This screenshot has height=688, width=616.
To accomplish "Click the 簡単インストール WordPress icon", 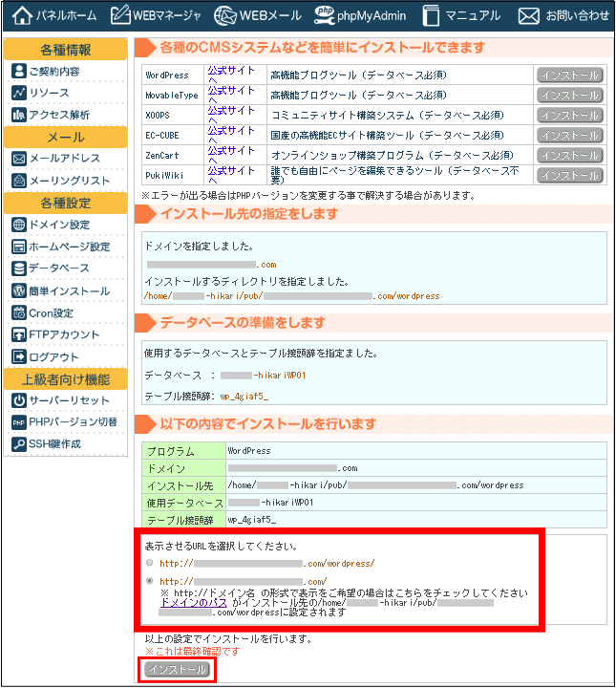I will coord(19,290).
